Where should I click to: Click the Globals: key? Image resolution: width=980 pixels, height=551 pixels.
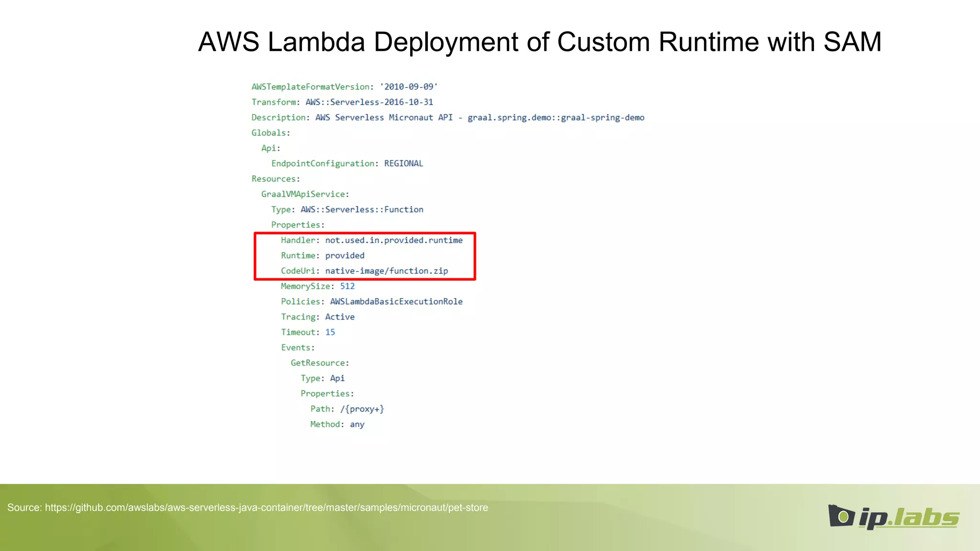271,132
